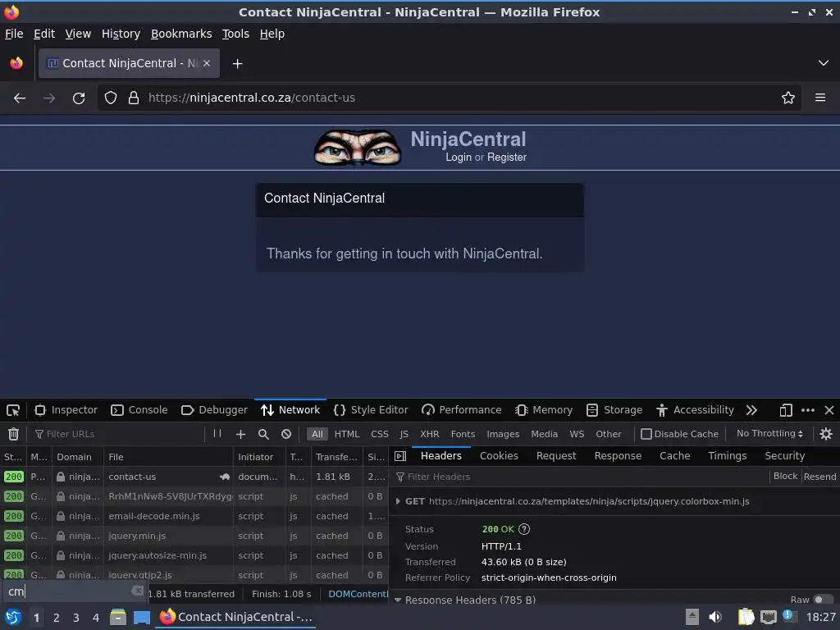Switch to the Style Editor panel

[371, 410]
